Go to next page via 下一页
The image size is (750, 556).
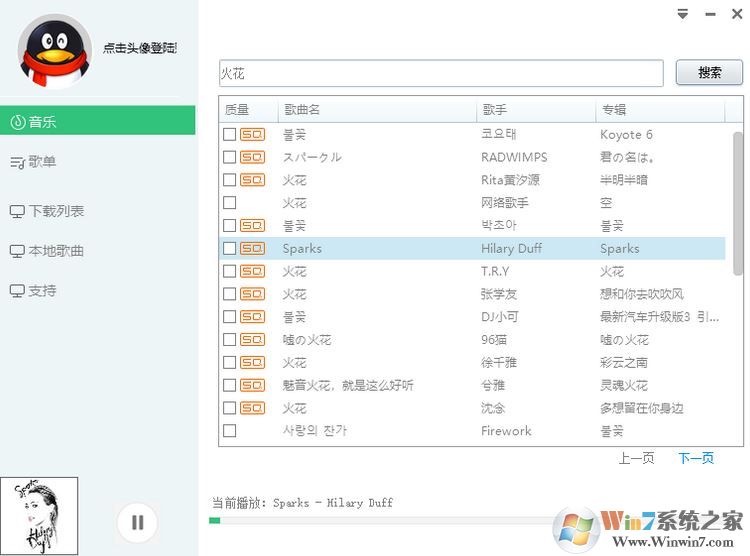(696, 458)
